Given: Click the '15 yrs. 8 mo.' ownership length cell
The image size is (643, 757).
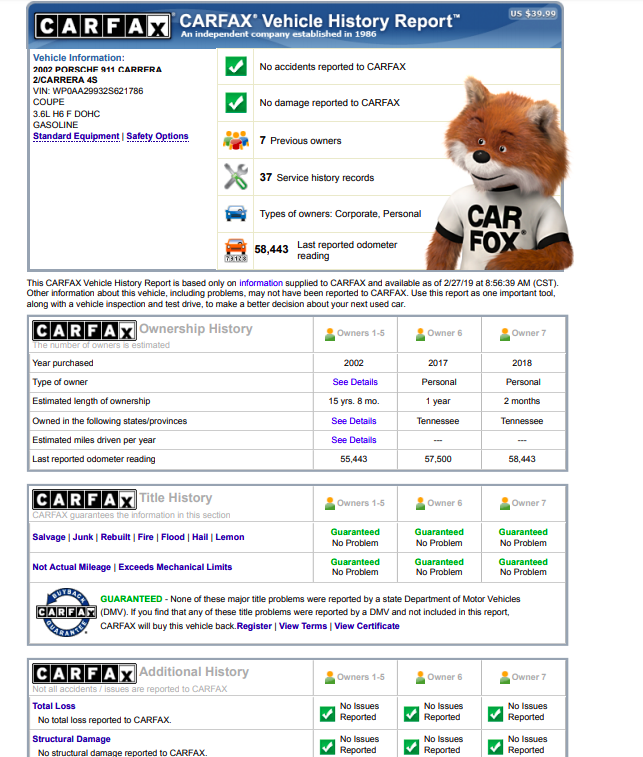Looking at the screenshot, I should click(x=354, y=401).
